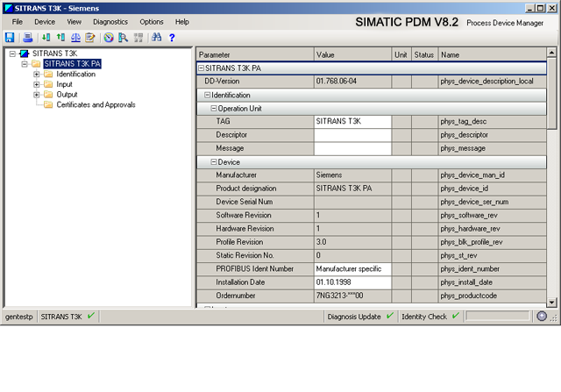
Task: Expand the Input folder in tree
Action: point(37,84)
